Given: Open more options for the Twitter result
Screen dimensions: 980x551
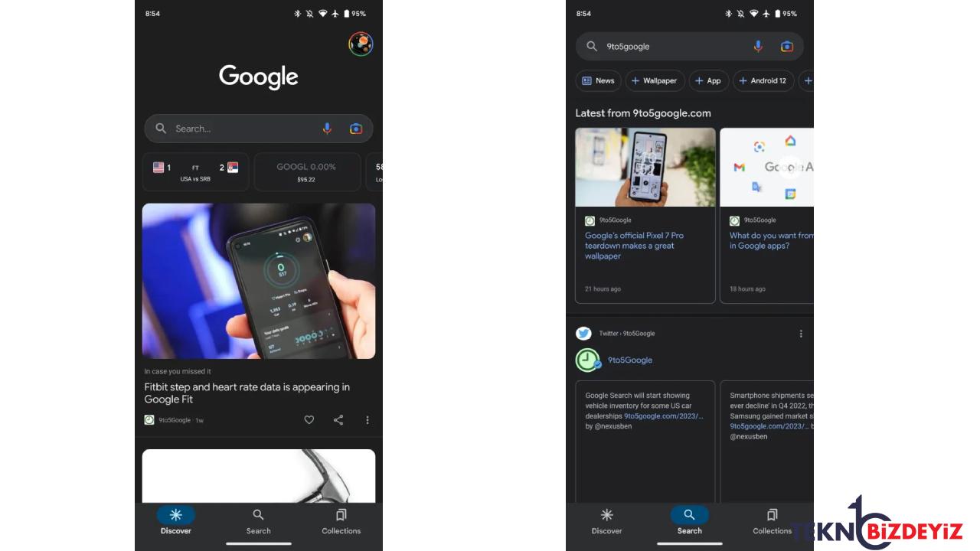Looking at the screenshot, I should tap(801, 334).
